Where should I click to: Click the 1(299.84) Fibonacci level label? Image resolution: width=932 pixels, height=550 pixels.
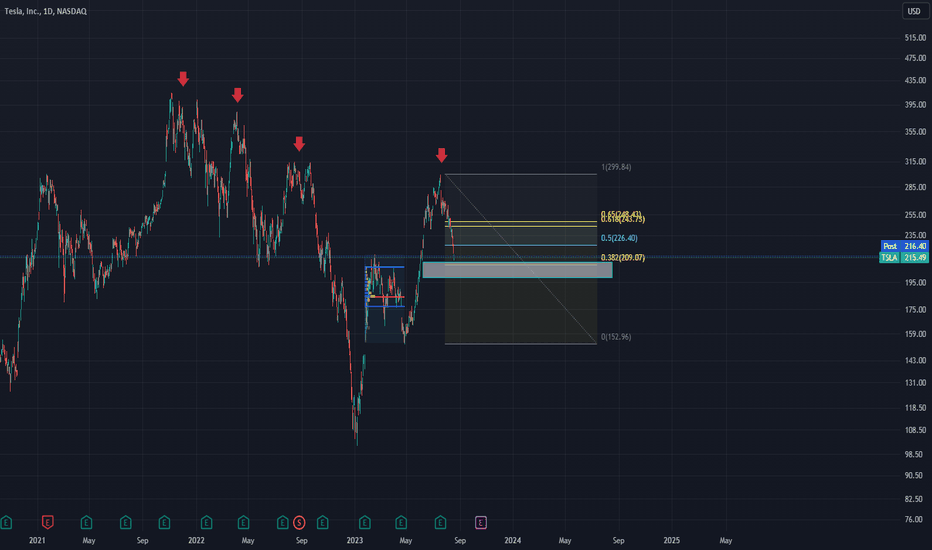click(x=616, y=167)
